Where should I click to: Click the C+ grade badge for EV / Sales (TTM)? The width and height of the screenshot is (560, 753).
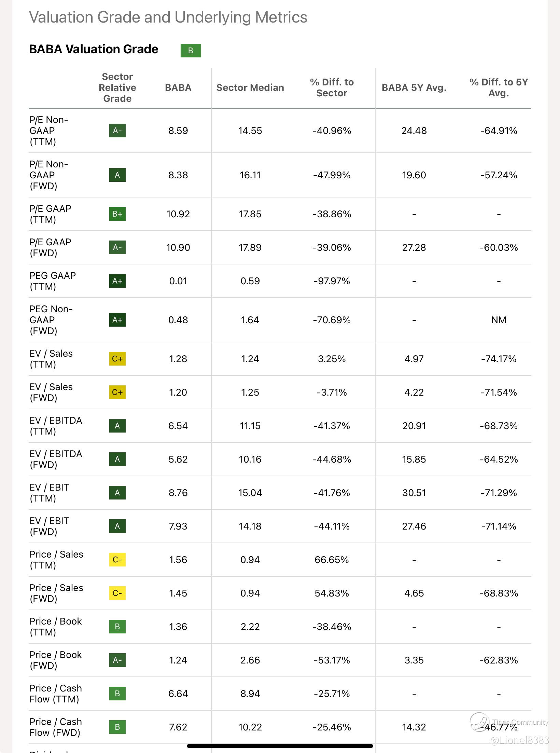tap(117, 359)
